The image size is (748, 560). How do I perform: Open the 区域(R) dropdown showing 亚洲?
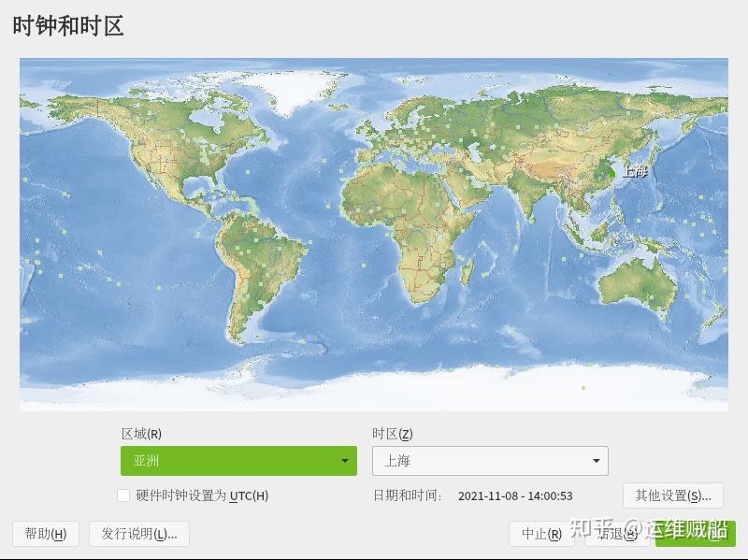pos(238,461)
